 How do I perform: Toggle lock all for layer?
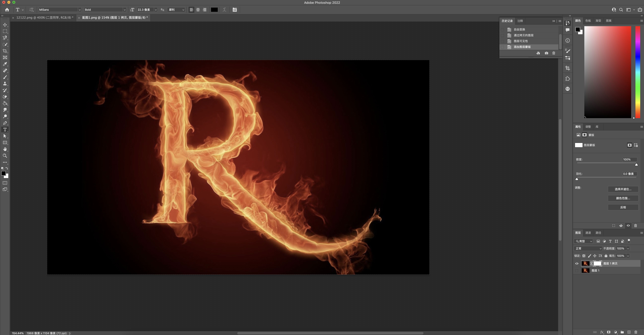point(606,256)
